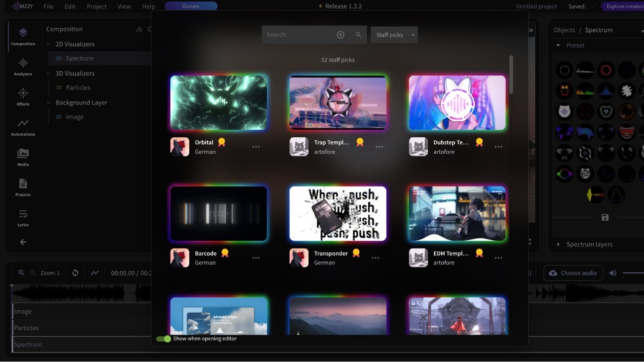Open the Lyrics sidebar panel

(23, 218)
